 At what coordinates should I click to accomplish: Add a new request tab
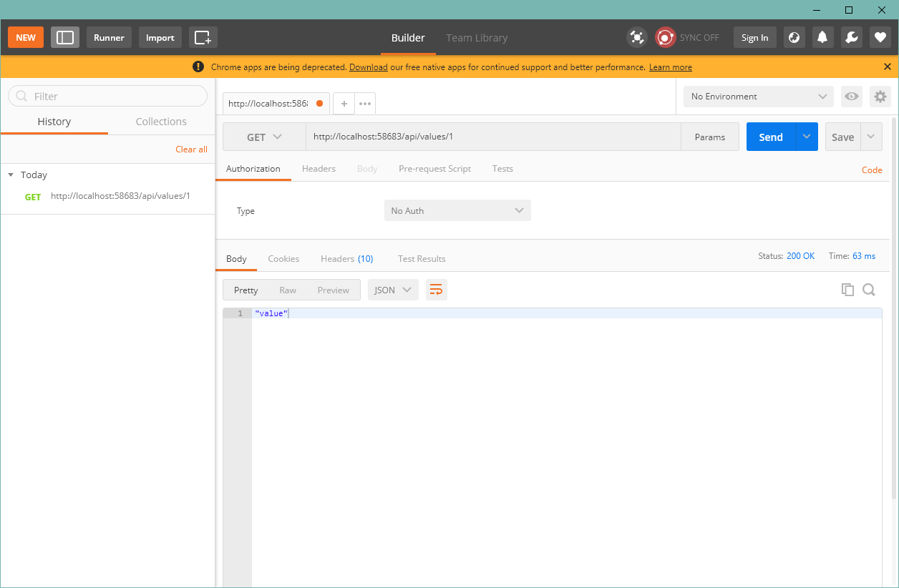[x=344, y=104]
